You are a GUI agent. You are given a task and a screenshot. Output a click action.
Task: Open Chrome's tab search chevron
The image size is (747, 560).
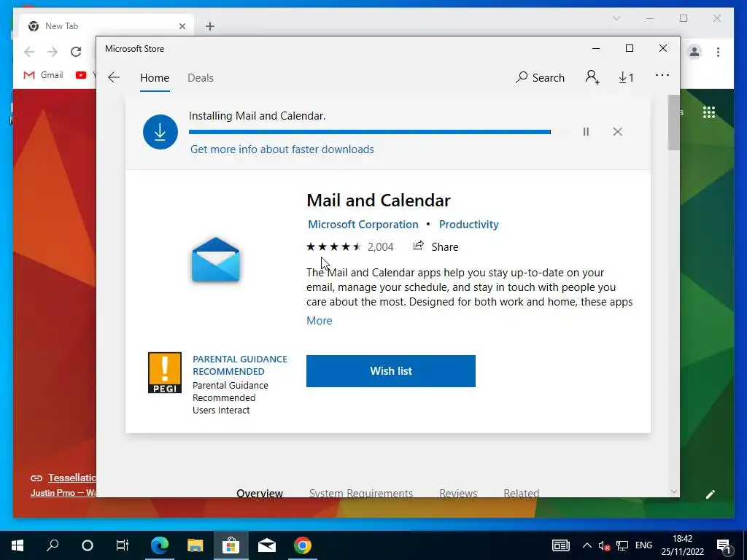click(x=616, y=18)
